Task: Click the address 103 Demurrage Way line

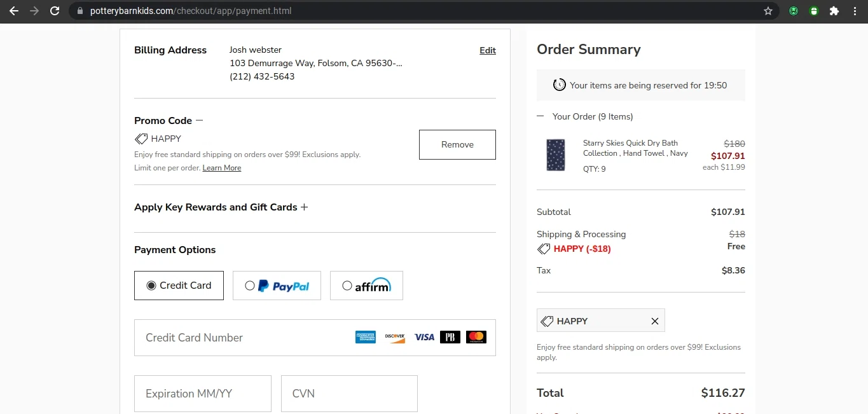Action: point(316,63)
